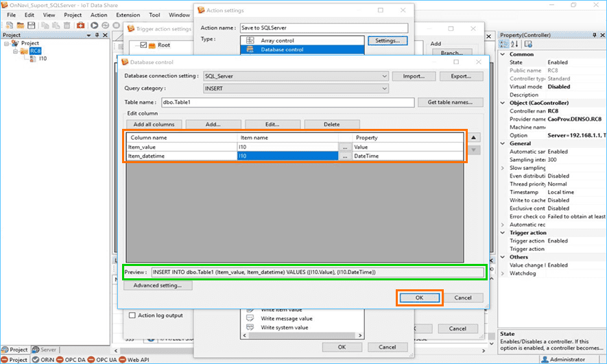
Task: Click the browse ... button for Item_value row
Action: (x=344, y=147)
